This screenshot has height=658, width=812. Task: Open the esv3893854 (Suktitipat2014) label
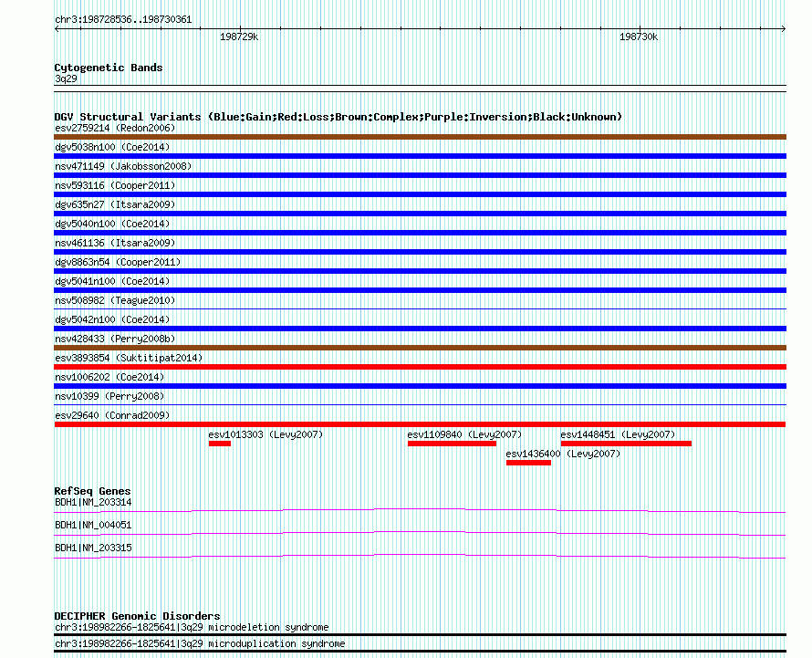coord(129,358)
